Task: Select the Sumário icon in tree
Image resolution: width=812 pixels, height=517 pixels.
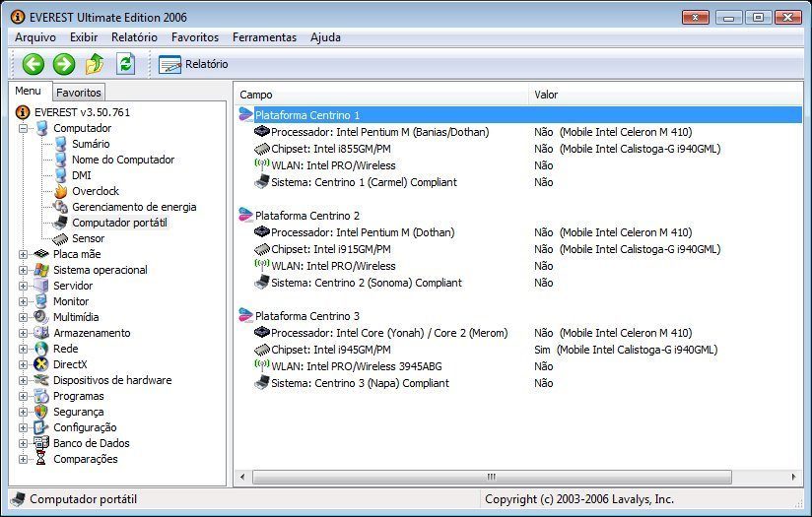Action: (60, 144)
